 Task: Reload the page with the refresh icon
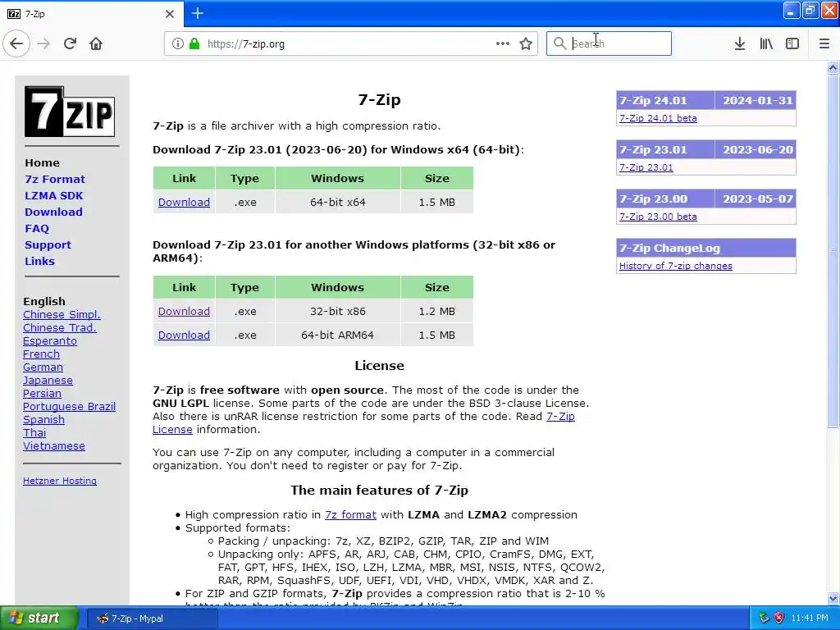point(70,43)
